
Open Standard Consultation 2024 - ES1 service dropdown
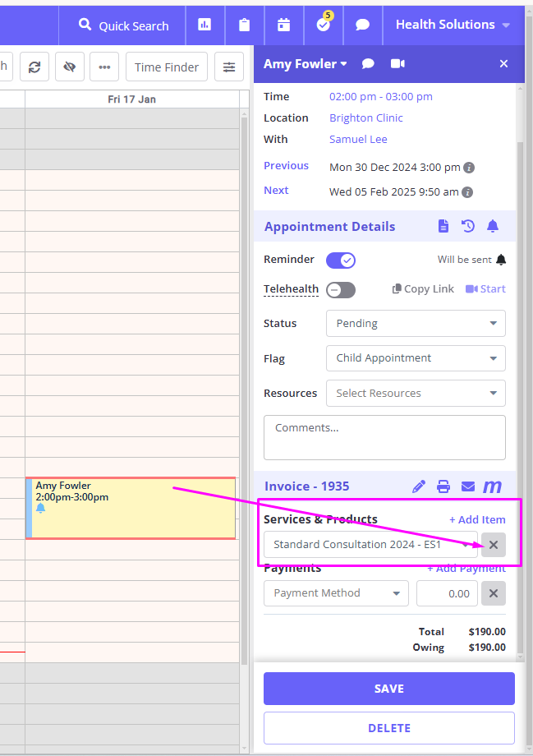point(370,545)
